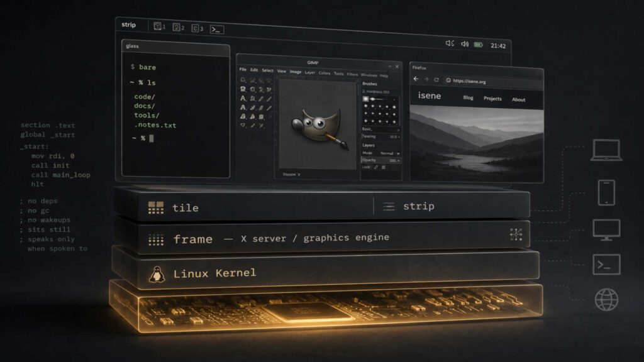Switch to workspace 1 in the strip bar
The image size is (644, 362).
click(x=159, y=26)
